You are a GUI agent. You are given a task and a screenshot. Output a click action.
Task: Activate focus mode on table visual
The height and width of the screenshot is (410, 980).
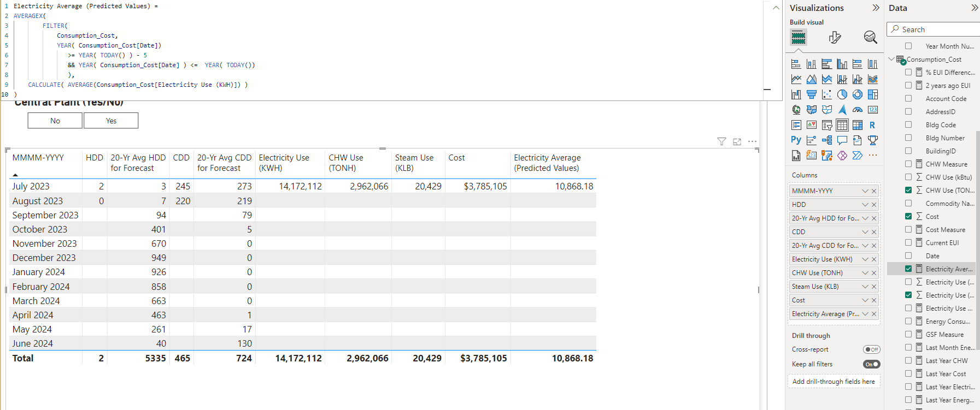coord(737,141)
